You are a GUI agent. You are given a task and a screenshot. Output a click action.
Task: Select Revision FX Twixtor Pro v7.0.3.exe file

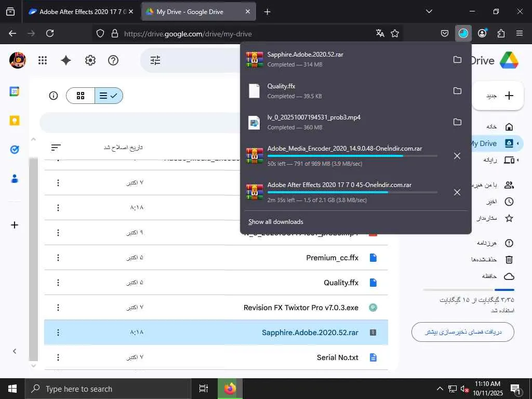216,308
